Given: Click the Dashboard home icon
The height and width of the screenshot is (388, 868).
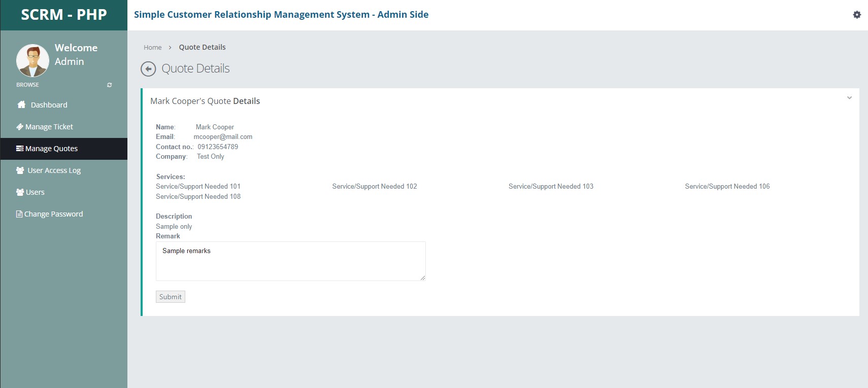Looking at the screenshot, I should (21, 104).
